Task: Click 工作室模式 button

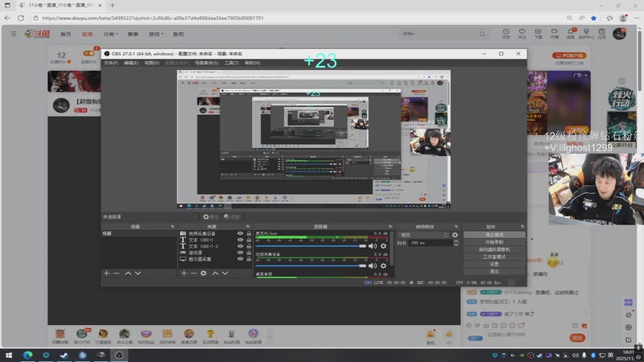Action: 494,257
